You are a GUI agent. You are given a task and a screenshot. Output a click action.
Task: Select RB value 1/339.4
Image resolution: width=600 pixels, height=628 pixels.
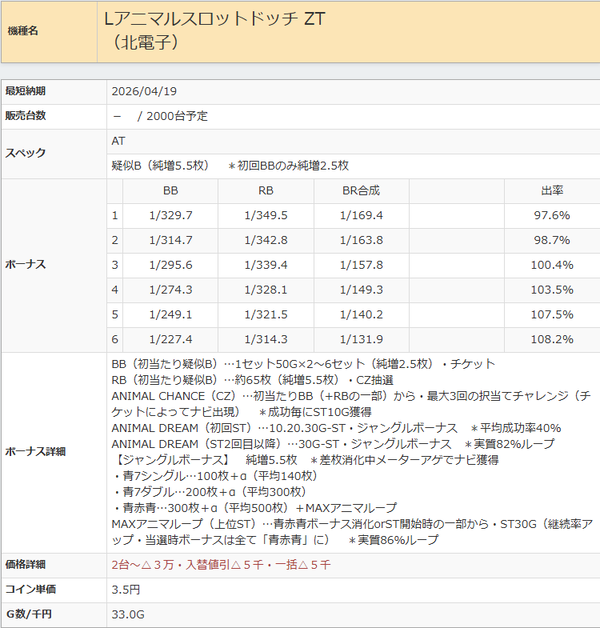click(x=266, y=265)
